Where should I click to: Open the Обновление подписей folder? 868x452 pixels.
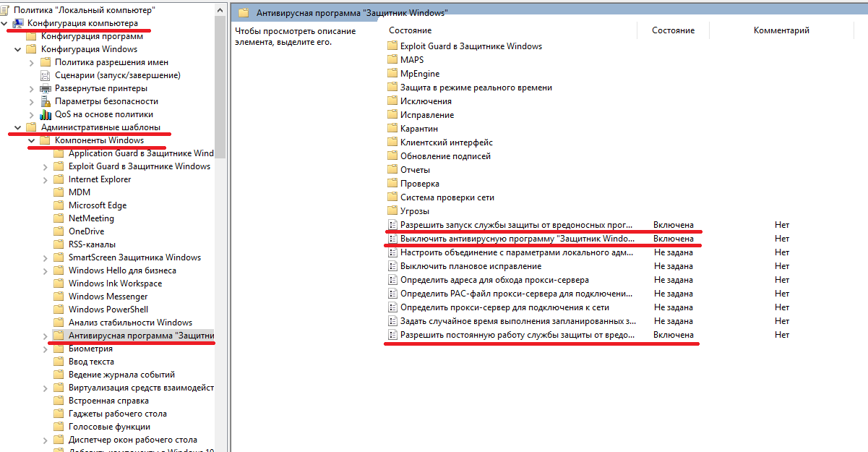(x=445, y=156)
